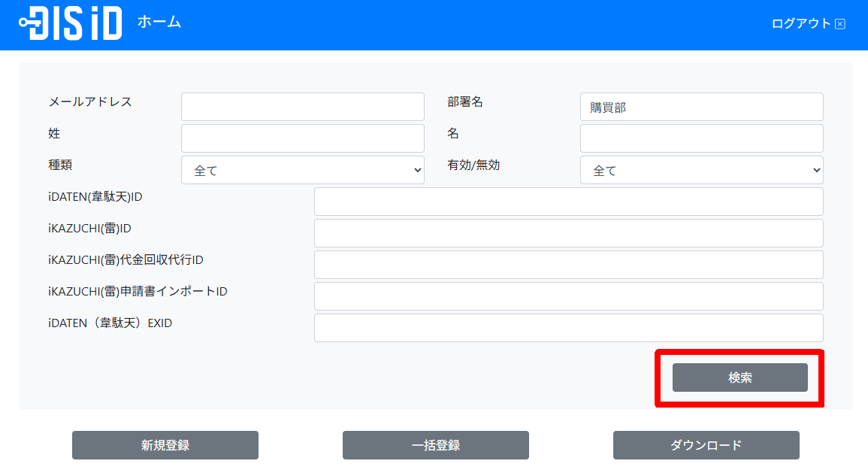Click the ログアウト link text

click(801, 23)
